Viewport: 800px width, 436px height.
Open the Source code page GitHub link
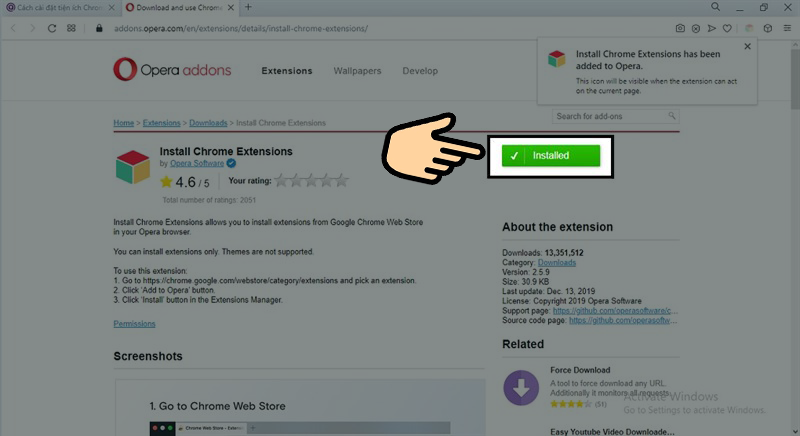623,320
